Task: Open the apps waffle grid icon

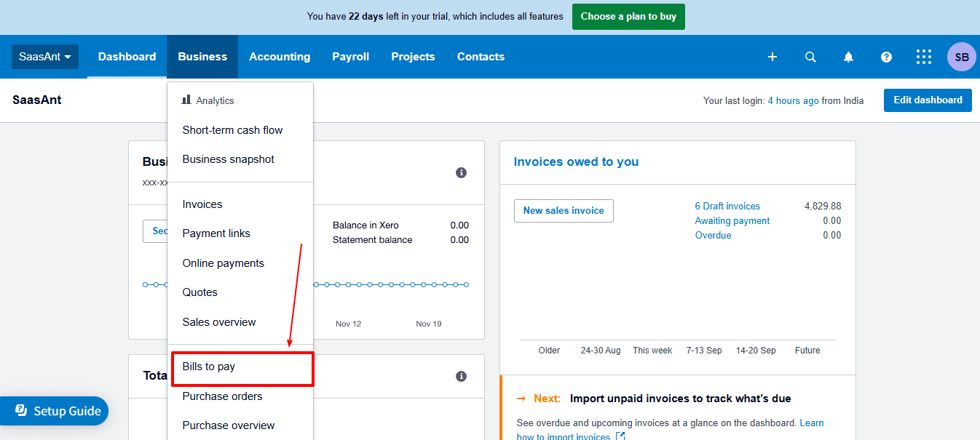Action: 923,56
